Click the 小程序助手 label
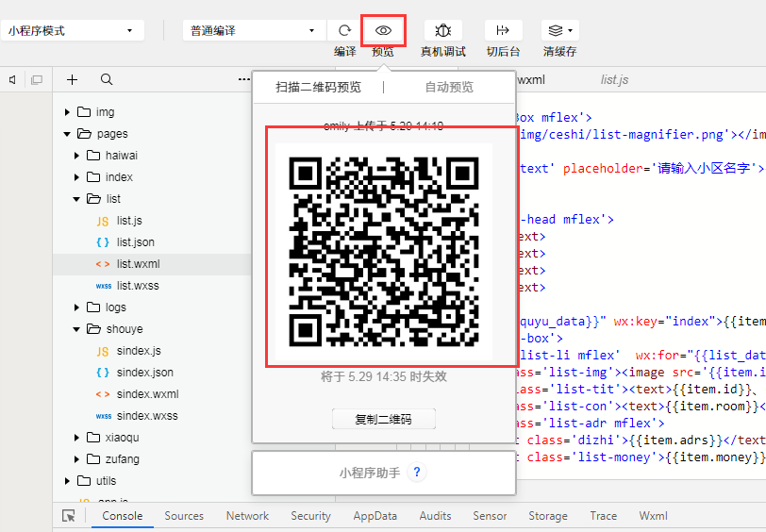 pyautogui.click(x=370, y=473)
